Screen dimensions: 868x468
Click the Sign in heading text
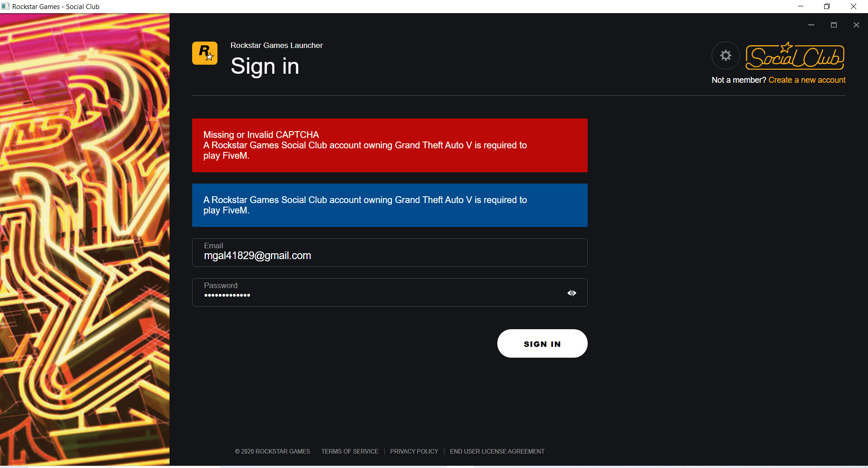coord(265,66)
